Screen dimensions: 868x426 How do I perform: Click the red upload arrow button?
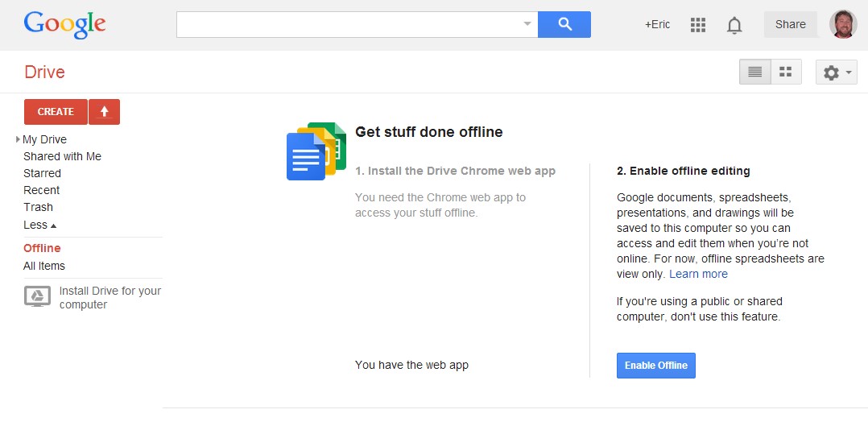[x=104, y=112]
